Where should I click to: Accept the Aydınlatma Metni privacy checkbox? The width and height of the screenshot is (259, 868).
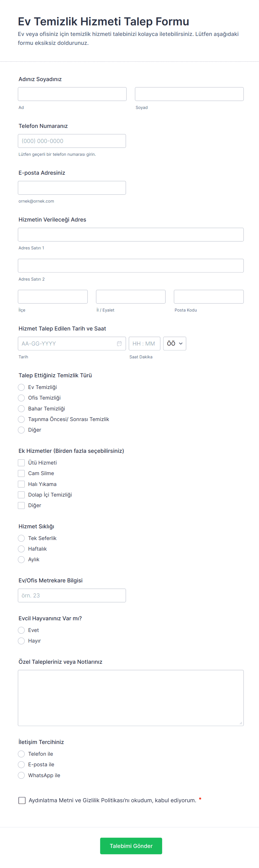22,800
